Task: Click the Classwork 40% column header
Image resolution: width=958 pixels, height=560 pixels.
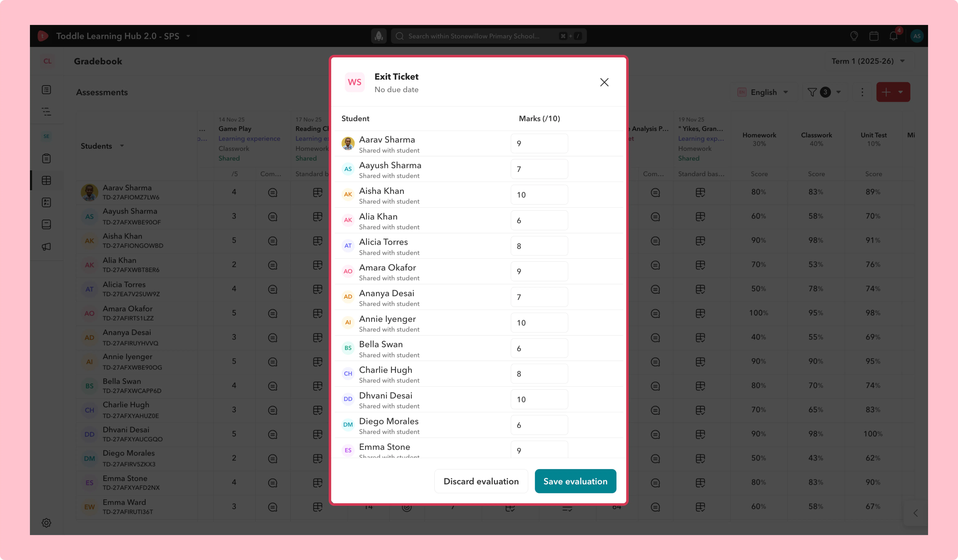Action: (816, 139)
